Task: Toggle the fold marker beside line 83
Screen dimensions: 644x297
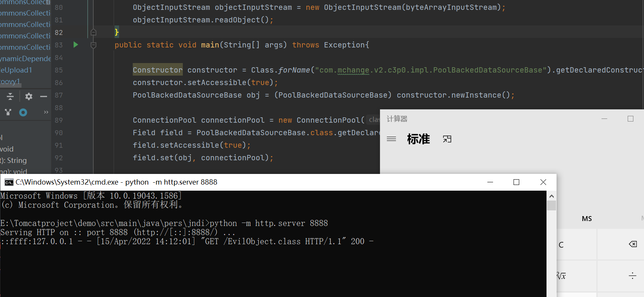Action: pos(93,45)
